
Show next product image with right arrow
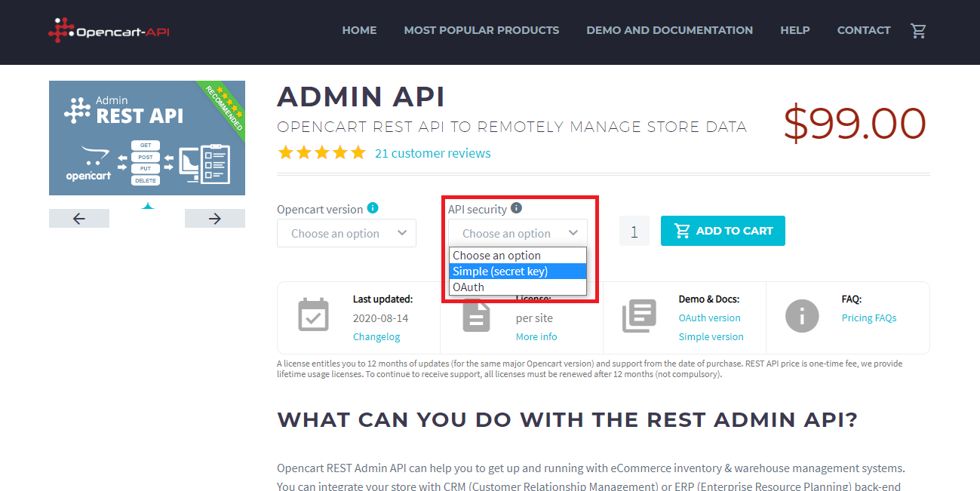(x=215, y=219)
